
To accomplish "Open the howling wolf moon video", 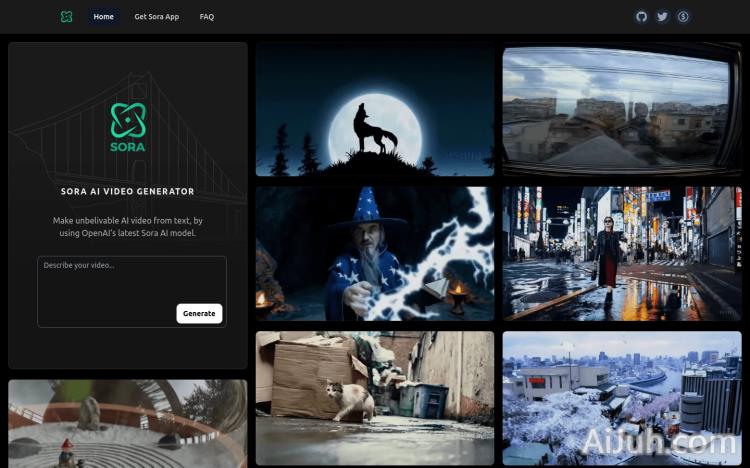I will click(x=375, y=110).
